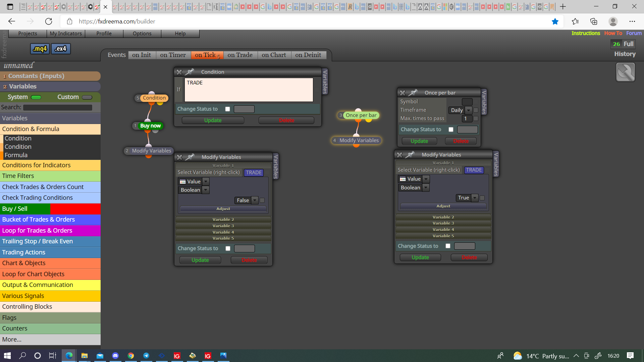Open Telegram from the taskbar
Screen dimensions: 644x362
[146, 356]
